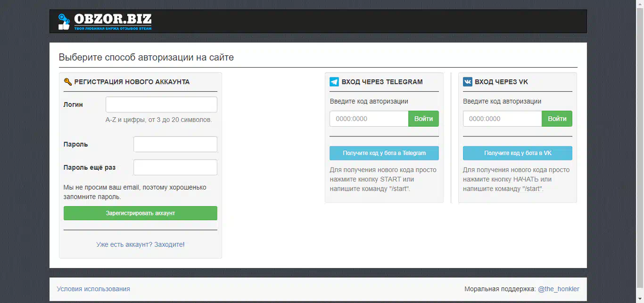Click the Telegram paper-plane icon
The height and width of the screenshot is (303, 644).
click(334, 82)
